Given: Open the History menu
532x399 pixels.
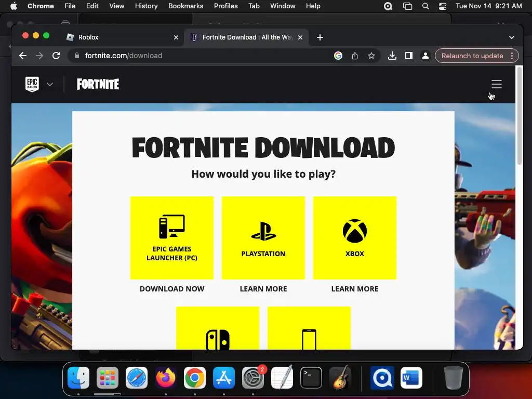Looking at the screenshot, I should click(146, 6).
